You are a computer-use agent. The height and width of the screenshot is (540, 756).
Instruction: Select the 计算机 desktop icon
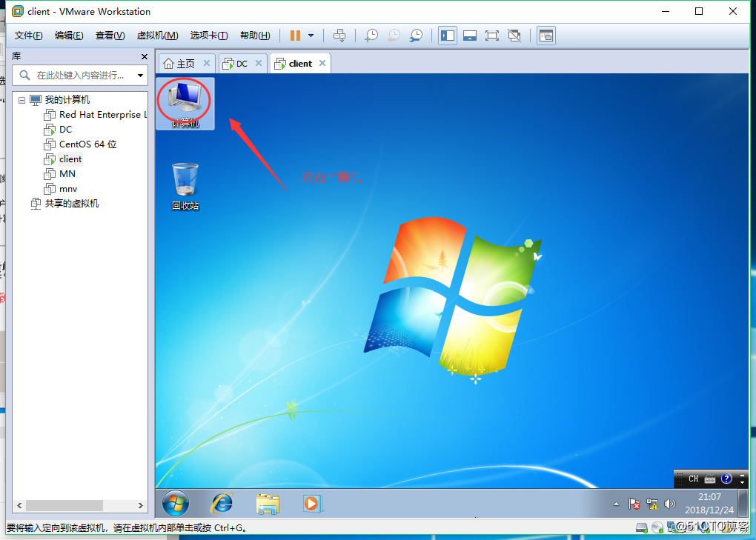(185, 104)
